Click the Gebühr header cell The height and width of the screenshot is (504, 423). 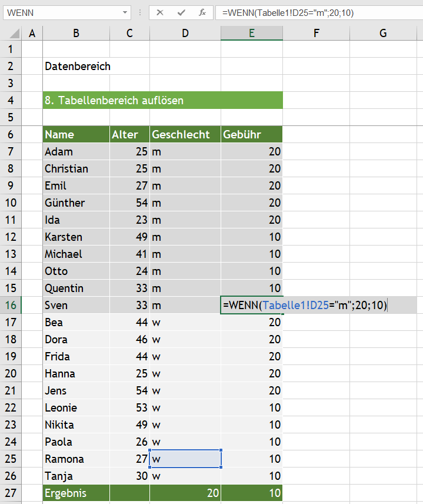coord(251,134)
